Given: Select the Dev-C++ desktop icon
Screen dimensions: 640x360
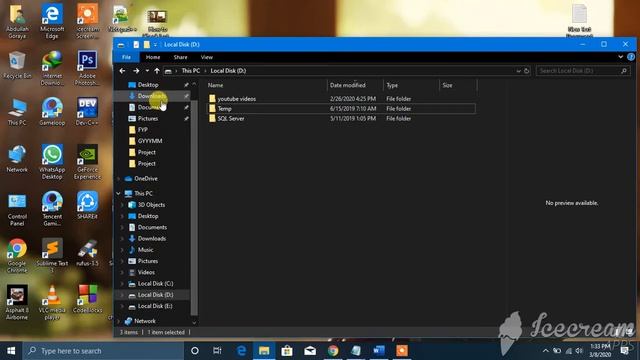Looking at the screenshot, I should [x=87, y=111].
